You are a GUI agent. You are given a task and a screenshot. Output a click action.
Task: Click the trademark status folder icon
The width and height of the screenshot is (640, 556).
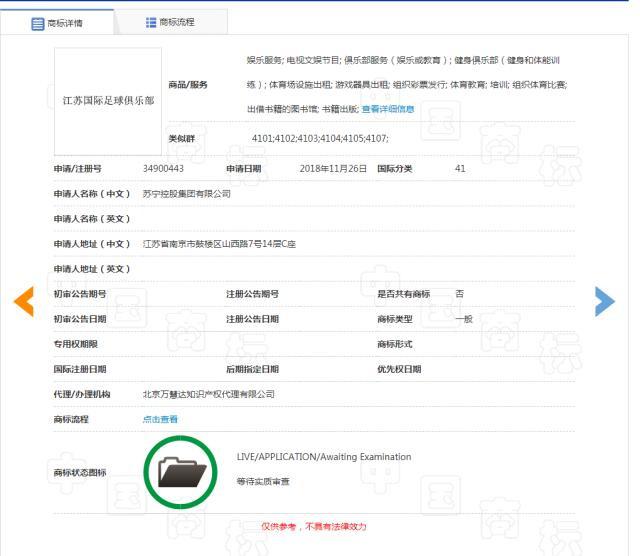point(180,472)
